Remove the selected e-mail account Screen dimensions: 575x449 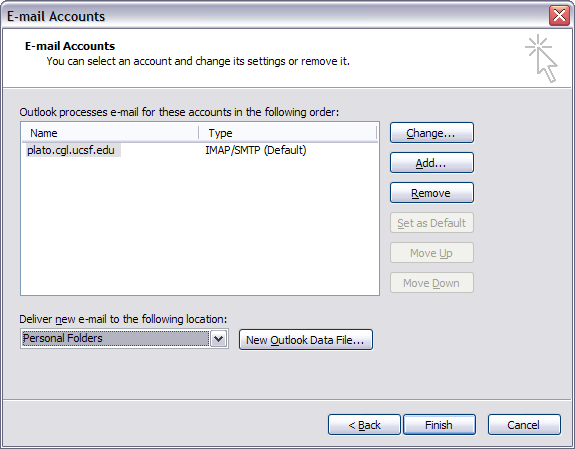point(432,193)
